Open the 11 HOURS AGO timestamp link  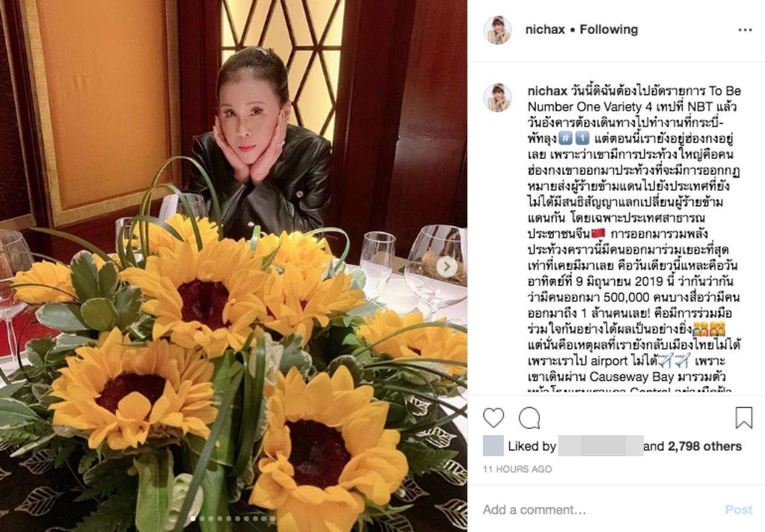coord(518,469)
